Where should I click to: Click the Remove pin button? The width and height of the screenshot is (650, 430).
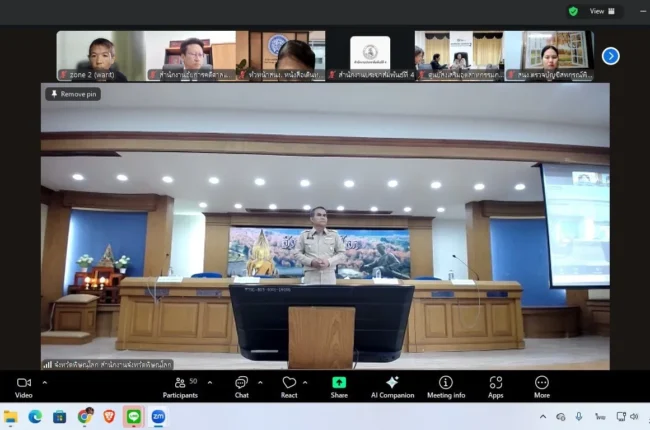click(73, 94)
